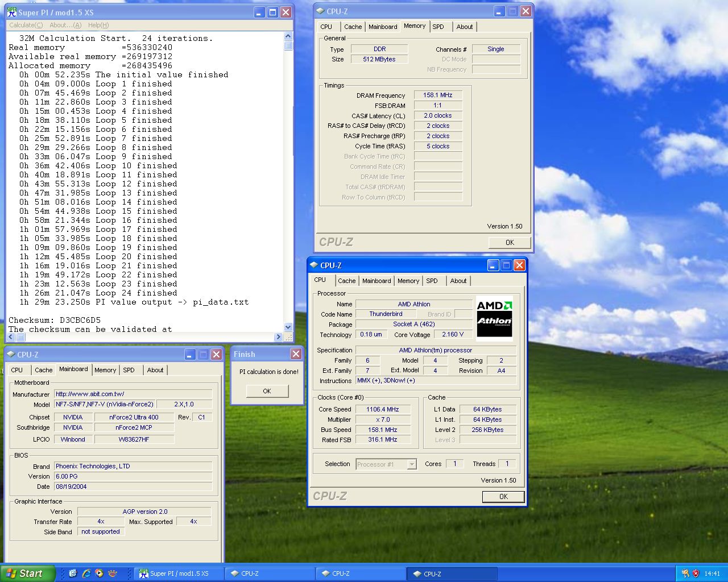Click Rated FSB value 316.1 MHz
728x582 pixels.
tap(383, 439)
